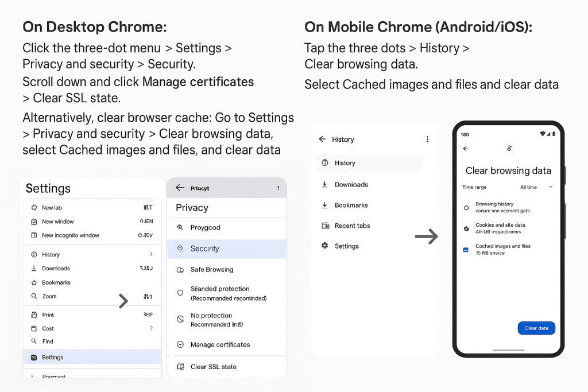Open Downloads in mobile History menu

point(369,184)
